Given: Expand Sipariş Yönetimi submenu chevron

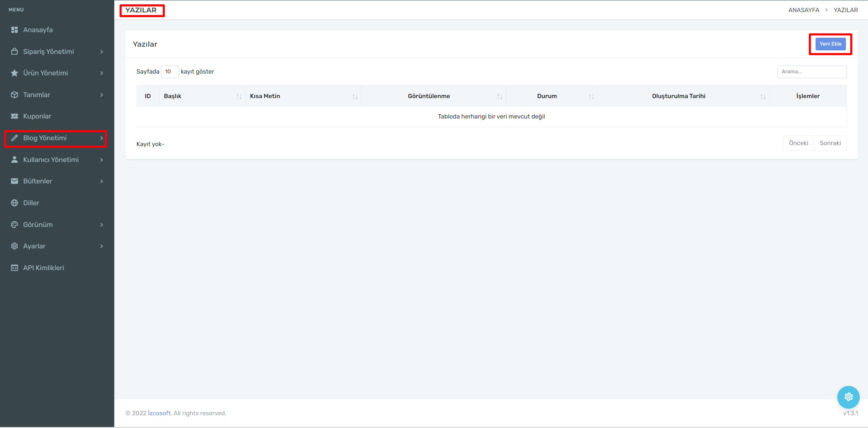Looking at the screenshot, I should (x=102, y=51).
